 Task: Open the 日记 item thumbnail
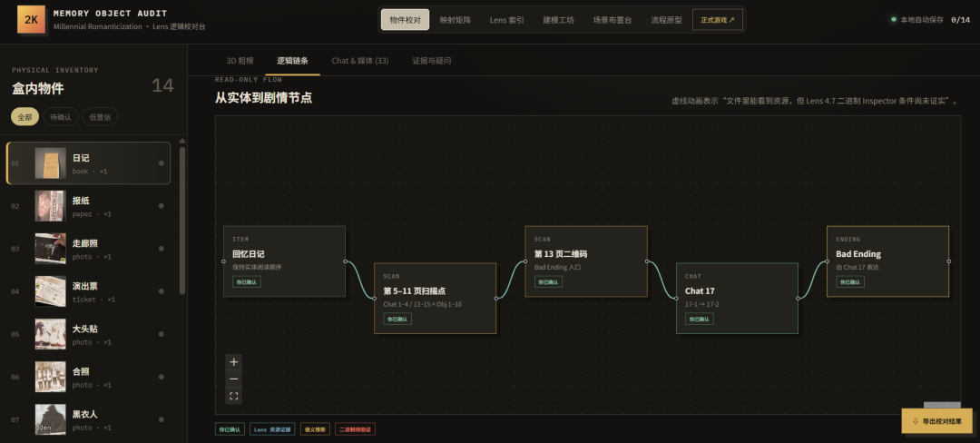(51, 163)
